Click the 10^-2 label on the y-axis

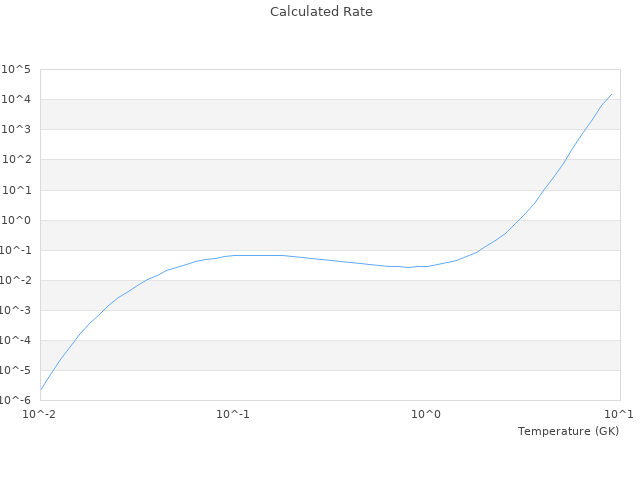pos(16,280)
